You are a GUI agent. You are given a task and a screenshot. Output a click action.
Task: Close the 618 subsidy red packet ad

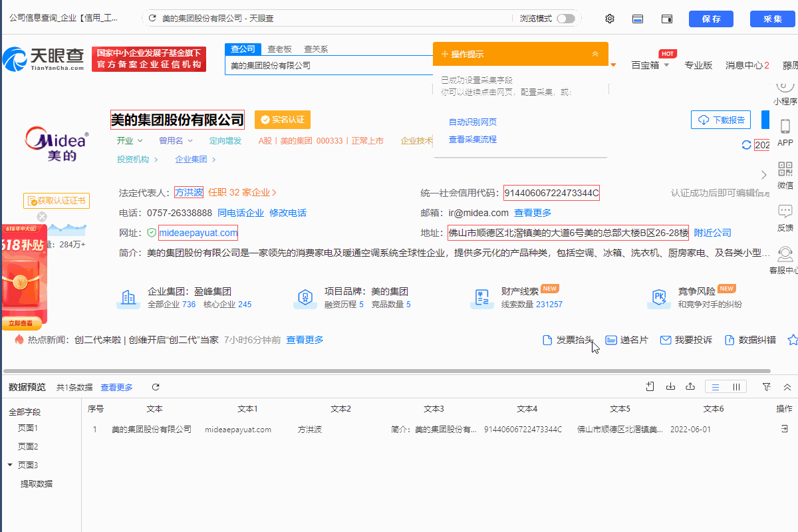pyautogui.click(x=42, y=217)
